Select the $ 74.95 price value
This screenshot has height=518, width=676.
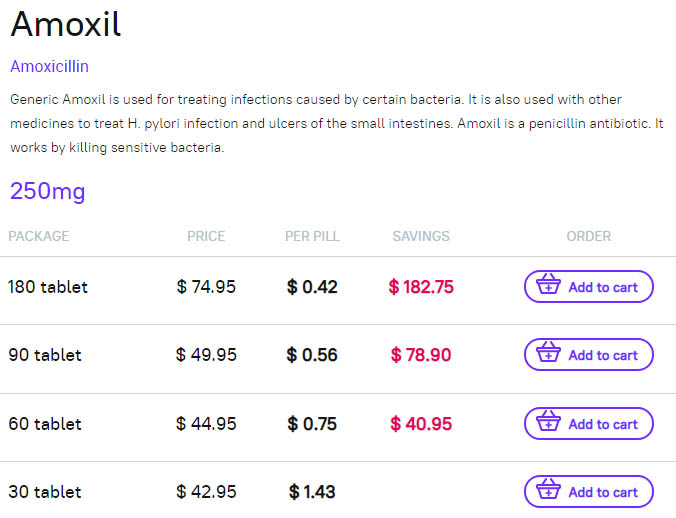pos(206,287)
